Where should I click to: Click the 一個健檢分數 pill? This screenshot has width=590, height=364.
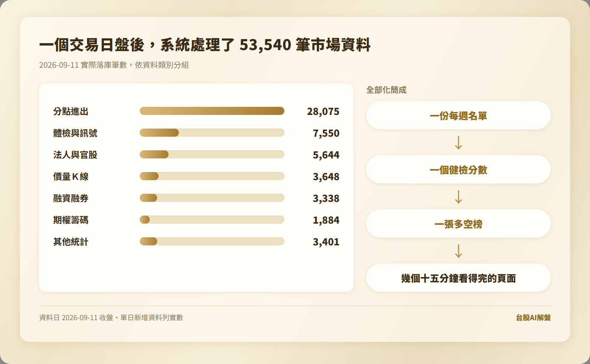(458, 169)
